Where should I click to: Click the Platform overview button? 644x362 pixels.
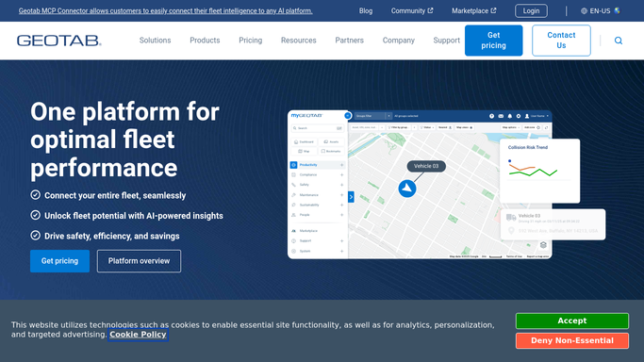pyautogui.click(x=139, y=261)
